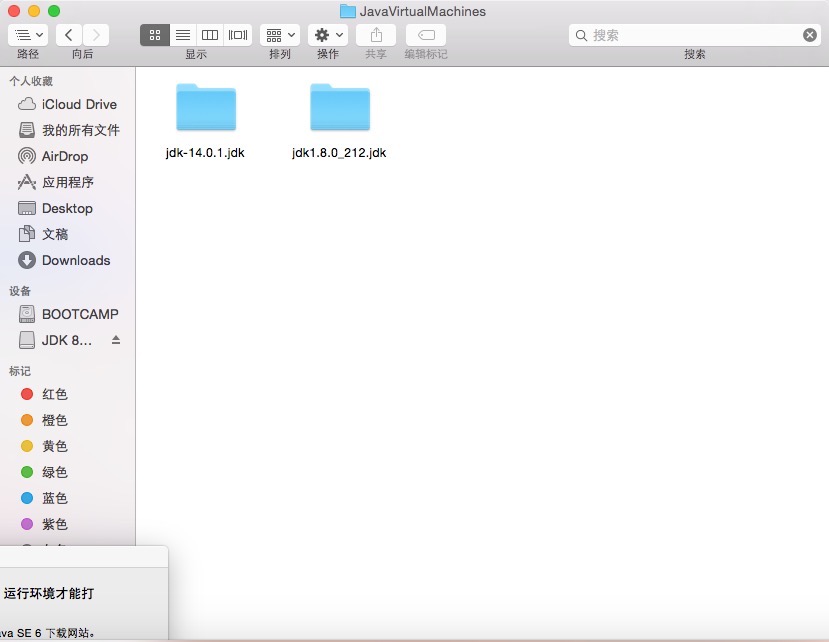Image resolution: width=829 pixels, height=642 pixels.
Task: Select BOOTCAMP device in sidebar
Action: [68, 314]
